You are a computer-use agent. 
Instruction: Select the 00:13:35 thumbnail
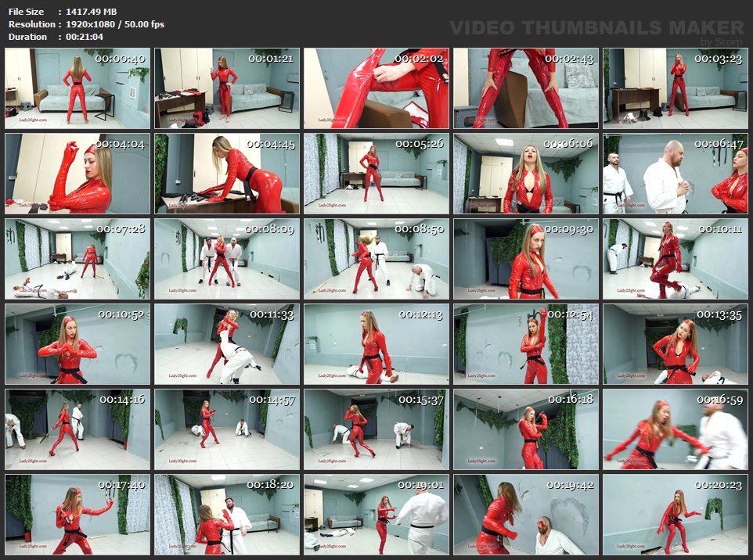(x=676, y=344)
